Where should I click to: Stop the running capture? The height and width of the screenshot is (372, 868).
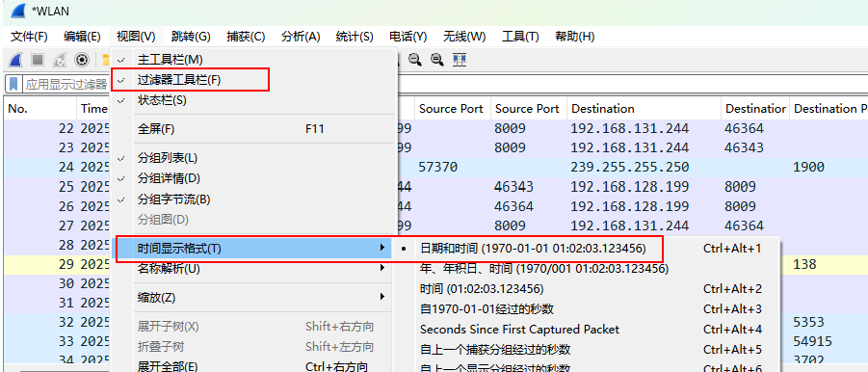click(x=37, y=60)
